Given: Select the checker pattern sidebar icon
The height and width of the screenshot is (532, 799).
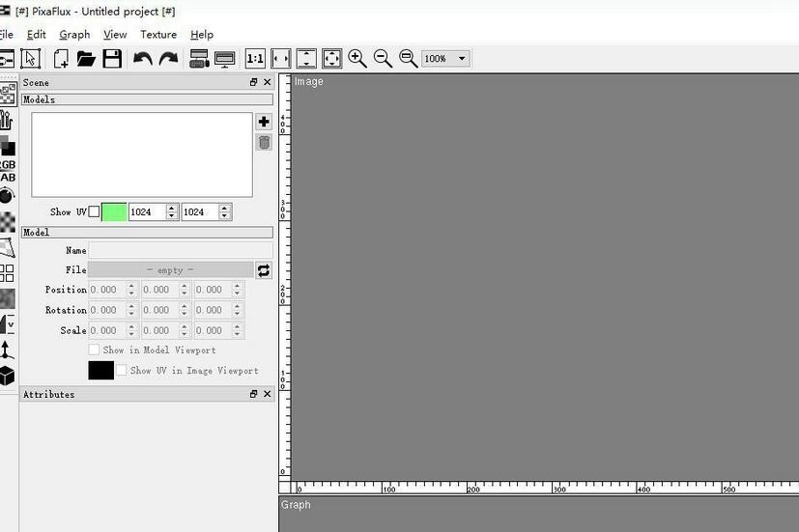Looking at the screenshot, I should pos(8,222).
